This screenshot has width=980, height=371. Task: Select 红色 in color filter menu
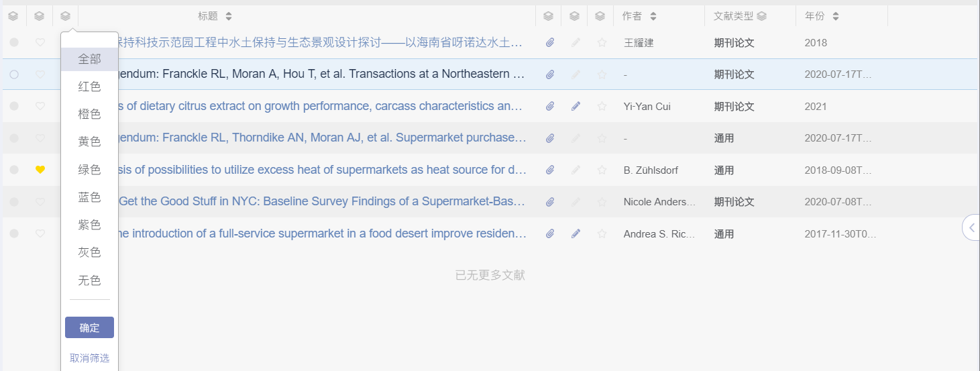click(89, 87)
